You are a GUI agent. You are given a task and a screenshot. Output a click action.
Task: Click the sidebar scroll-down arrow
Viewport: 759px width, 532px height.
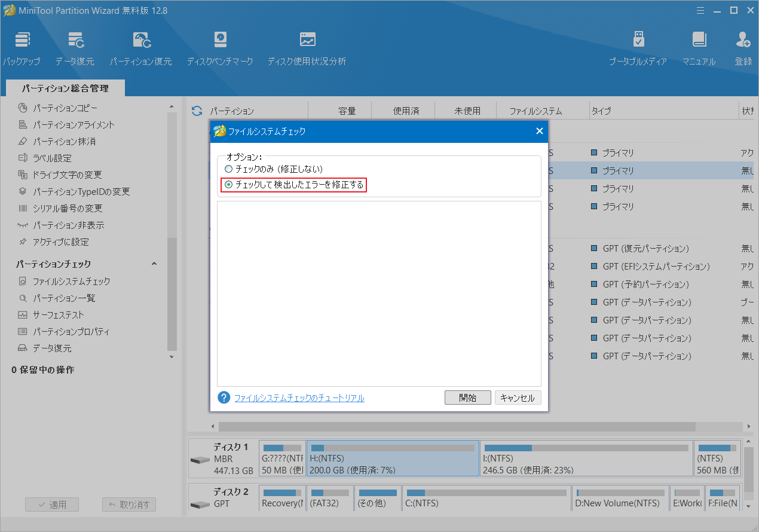172,355
